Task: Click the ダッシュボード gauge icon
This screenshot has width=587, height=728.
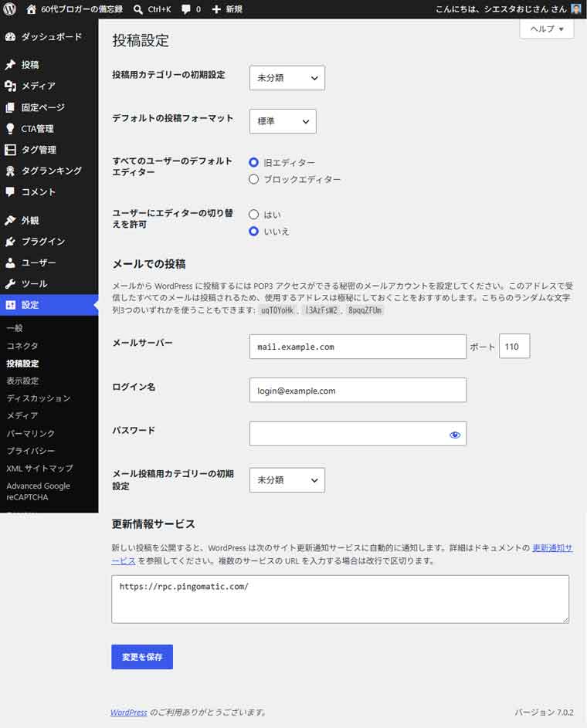Action: click(x=10, y=37)
